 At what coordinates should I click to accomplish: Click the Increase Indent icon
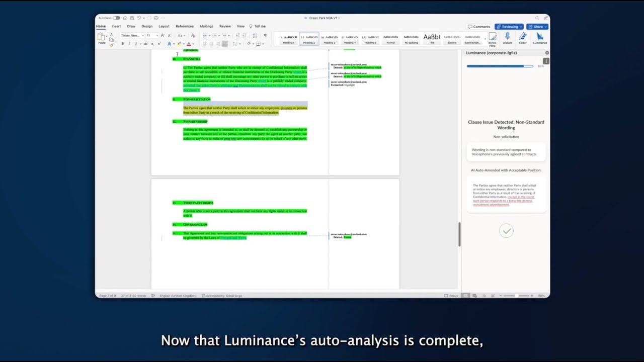tap(245, 36)
